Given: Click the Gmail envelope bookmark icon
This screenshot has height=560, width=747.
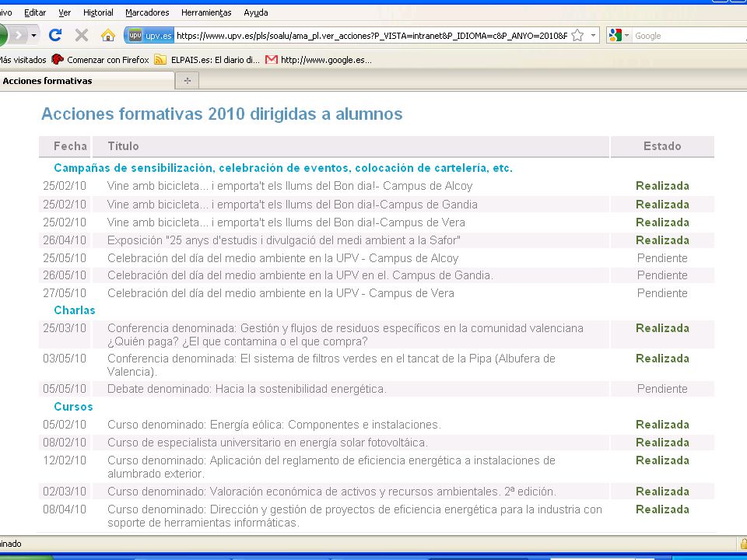Looking at the screenshot, I should (x=272, y=60).
